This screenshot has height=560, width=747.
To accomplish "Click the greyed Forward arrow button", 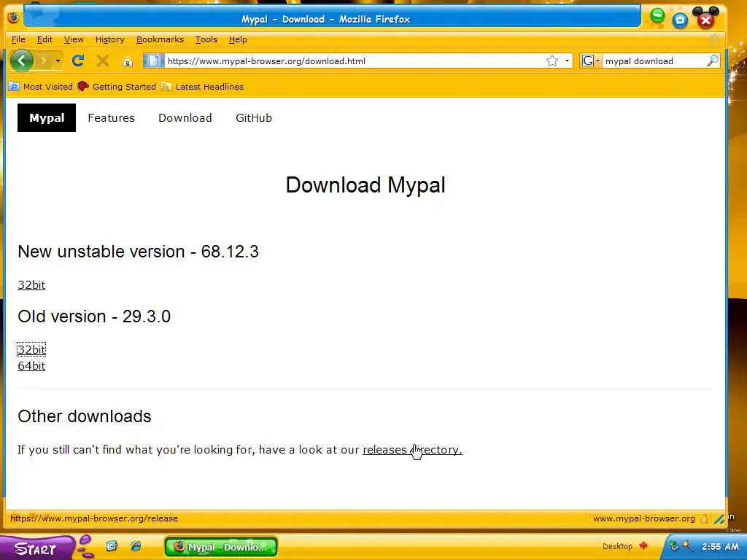I will [43, 61].
